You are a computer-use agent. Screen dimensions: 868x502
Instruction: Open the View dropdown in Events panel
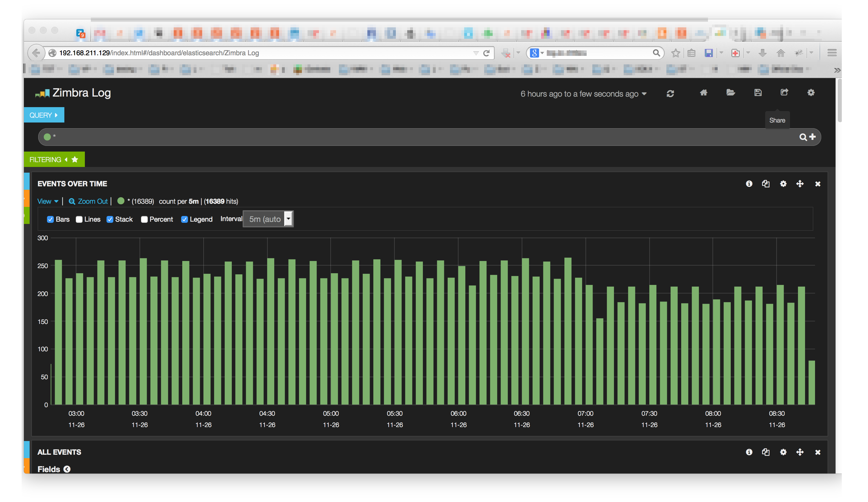coord(48,201)
